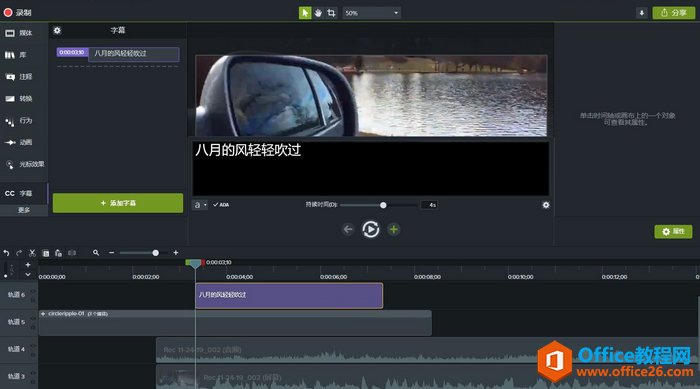Zoom out timeline with minus icon
700x389 pixels.
coord(112,253)
